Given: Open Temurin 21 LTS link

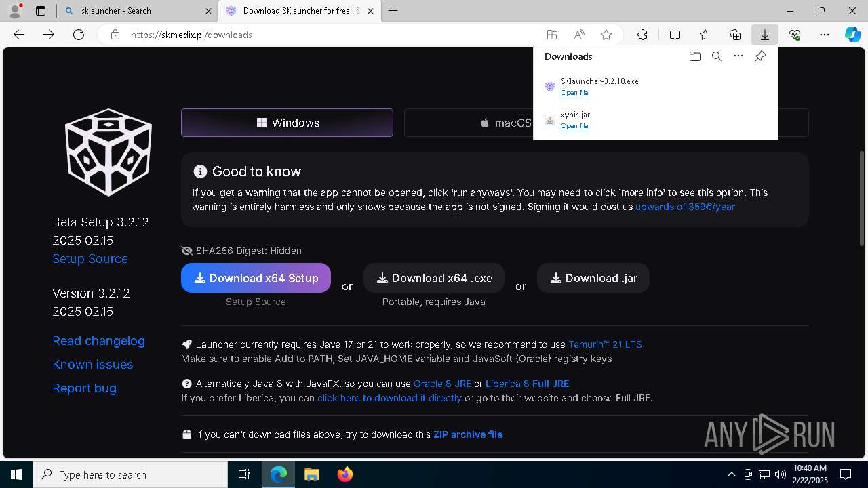Looking at the screenshot, I should pos(605,344).
